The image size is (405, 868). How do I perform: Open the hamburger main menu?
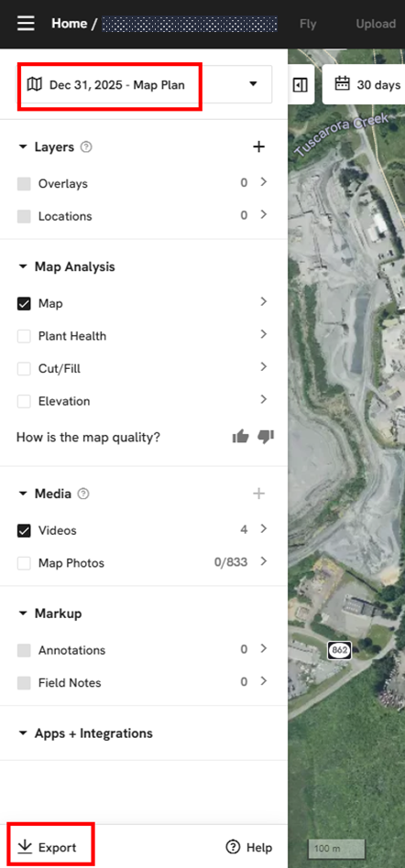coord(26,23)
